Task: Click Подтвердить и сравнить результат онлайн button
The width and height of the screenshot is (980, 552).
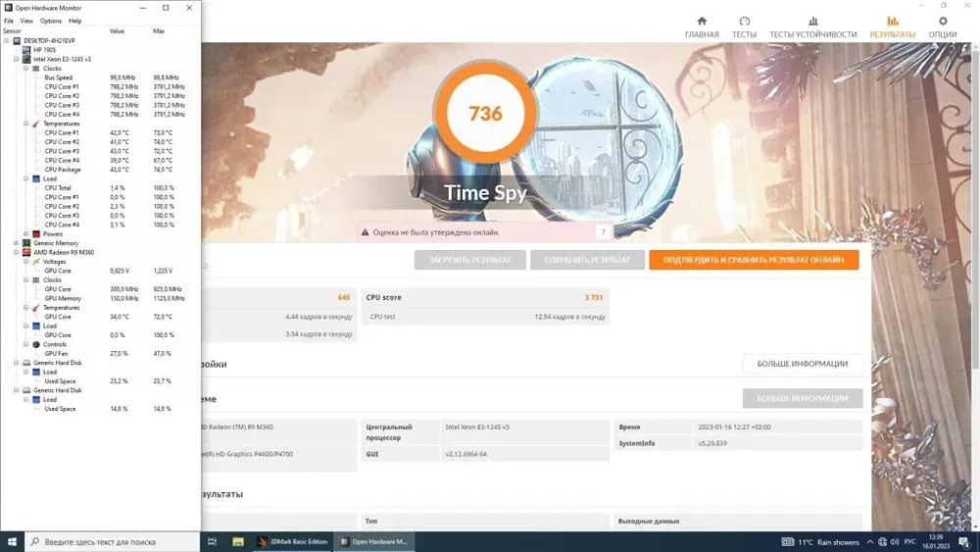Action: (x=753, y=260)
